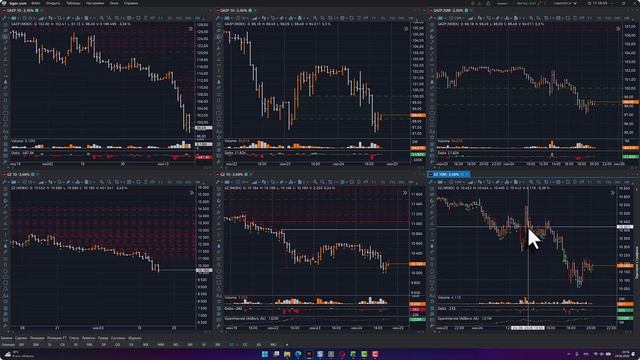Click the blue chart-type icon in GAZP 20M toolbar
Screen dimensions: 640x360
441,18
